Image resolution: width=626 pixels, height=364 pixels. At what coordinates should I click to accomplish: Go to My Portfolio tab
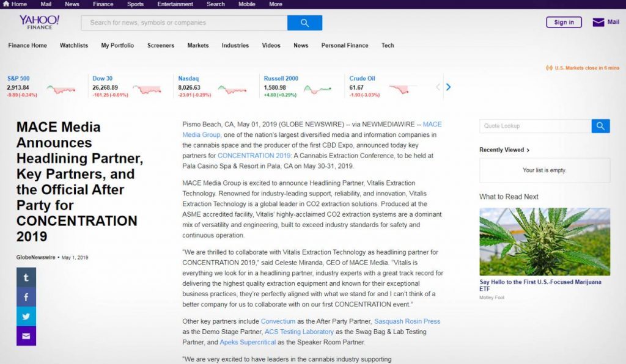pos(117,45)
